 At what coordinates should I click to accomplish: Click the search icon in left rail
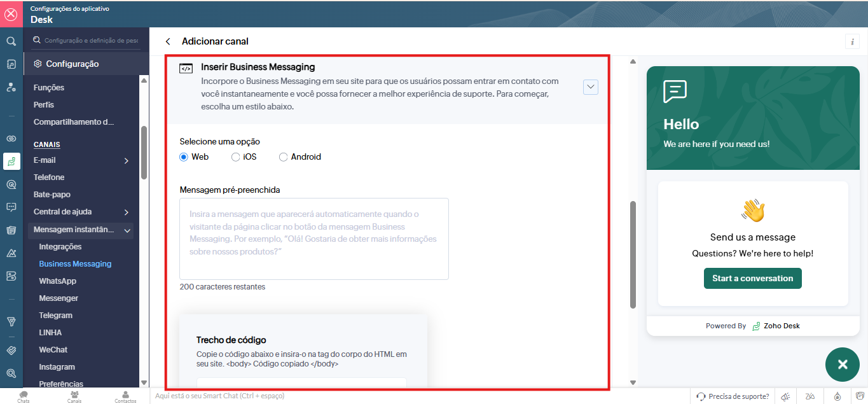pos(11,41)
